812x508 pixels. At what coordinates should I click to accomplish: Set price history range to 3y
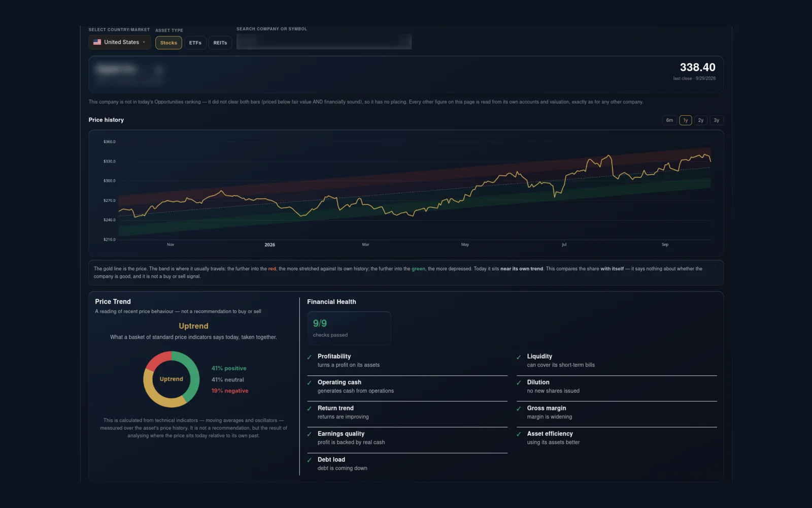[x=717, y=120]
